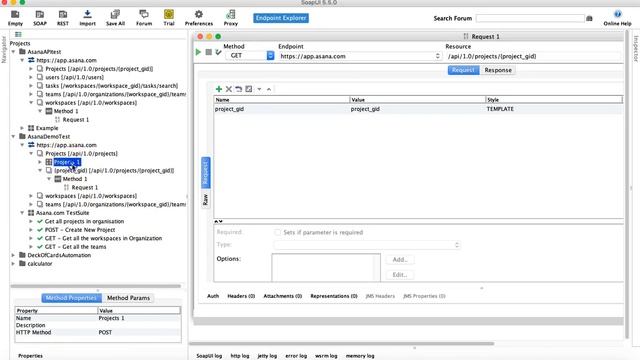Open Online Help icon
This screenshot has width=640, height=360.
(x=617, y=18)
